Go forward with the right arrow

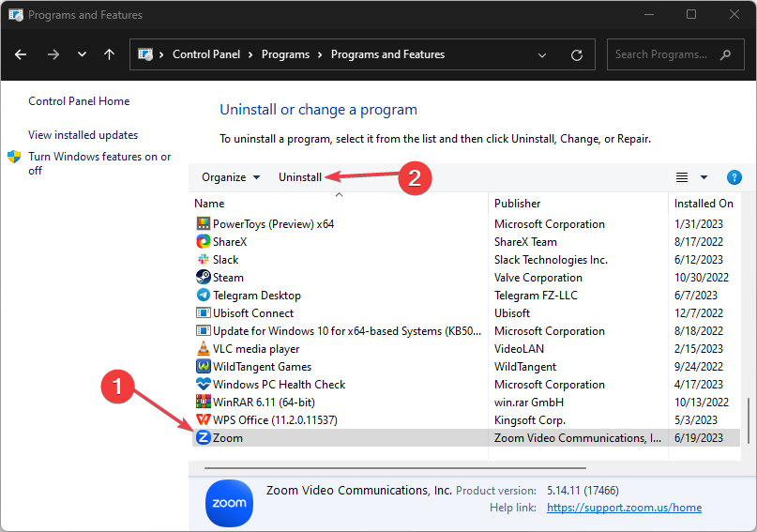click(x=53, y=54)
